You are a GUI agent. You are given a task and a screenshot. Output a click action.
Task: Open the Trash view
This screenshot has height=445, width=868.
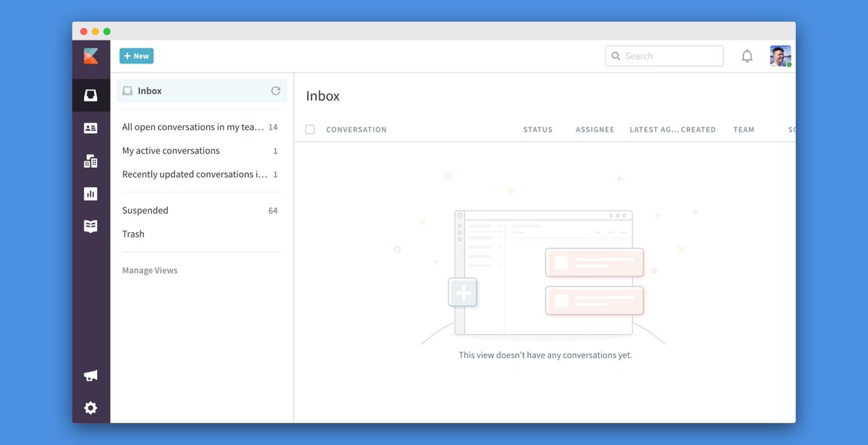133,234
